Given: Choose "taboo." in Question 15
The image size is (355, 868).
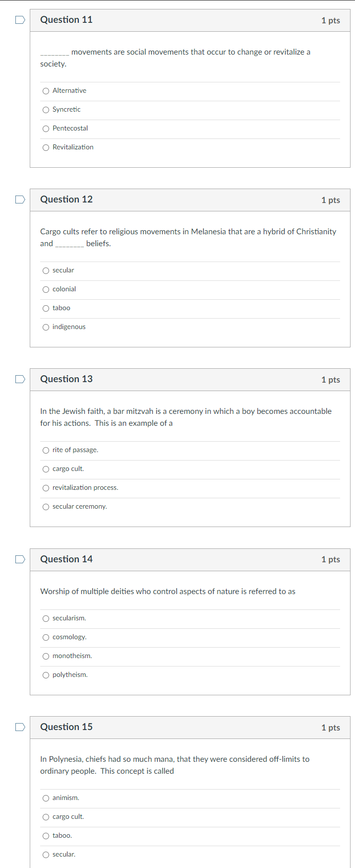Looking at the screenshot, I should tap(46, 836).
